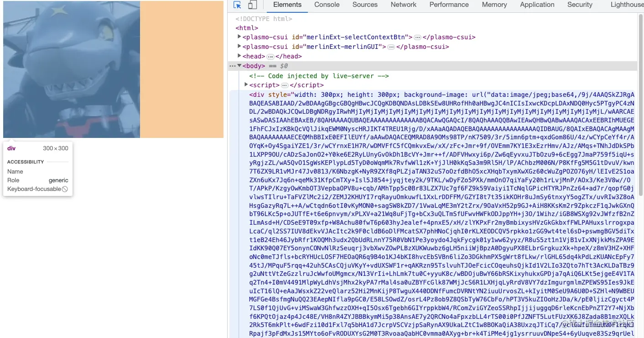Open the Lighthouse tab
Screen dimensions: 644x338
(x=627, y=5)
